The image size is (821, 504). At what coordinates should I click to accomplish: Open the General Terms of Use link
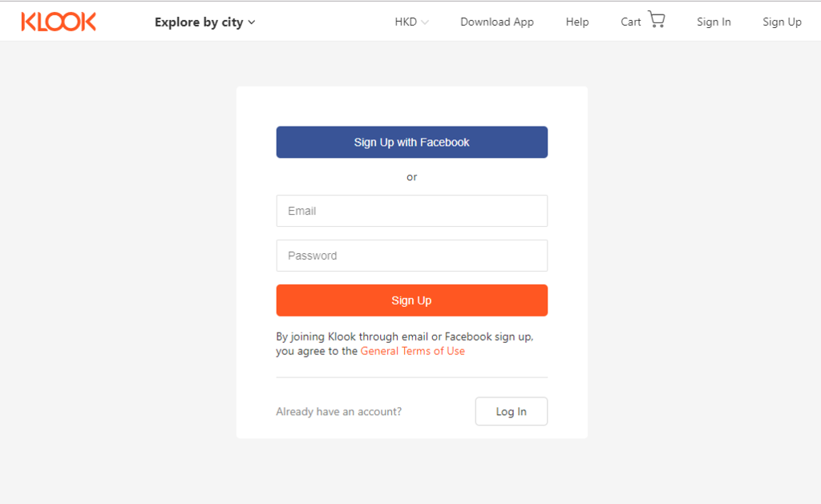click(412, 351)
